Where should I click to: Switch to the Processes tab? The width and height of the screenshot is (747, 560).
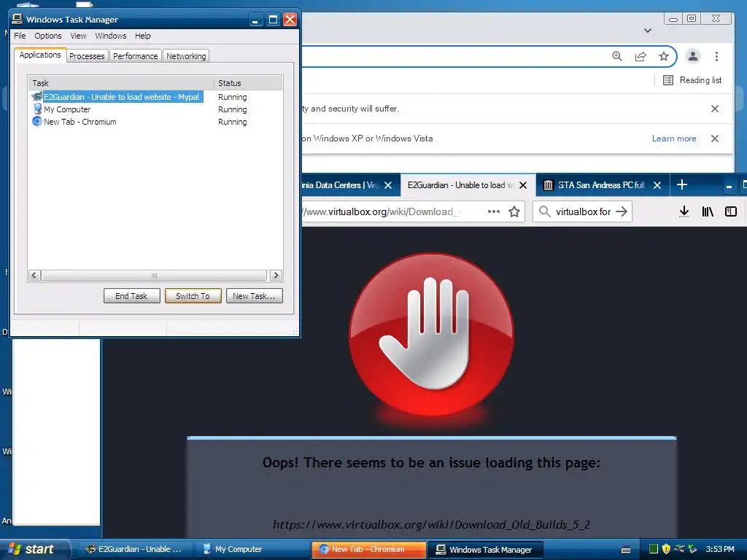click(x=87, y=56)
